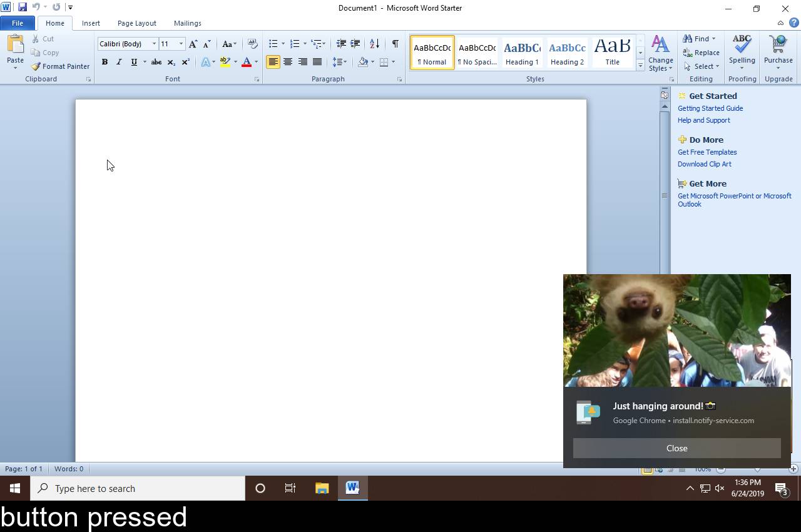The width and height of the screenshot is (801, 532).
Task: Click the Clear Formatting icon
Action: click(x=252, y=44)
